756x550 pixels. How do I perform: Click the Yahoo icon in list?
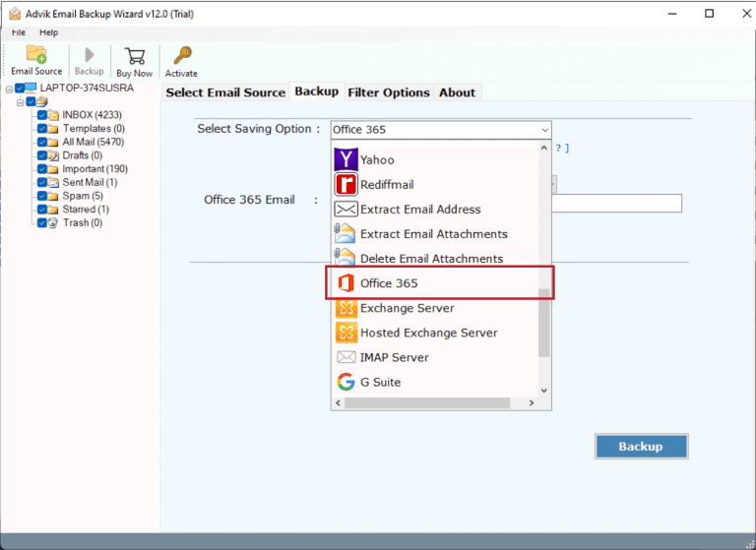(346, 159)
